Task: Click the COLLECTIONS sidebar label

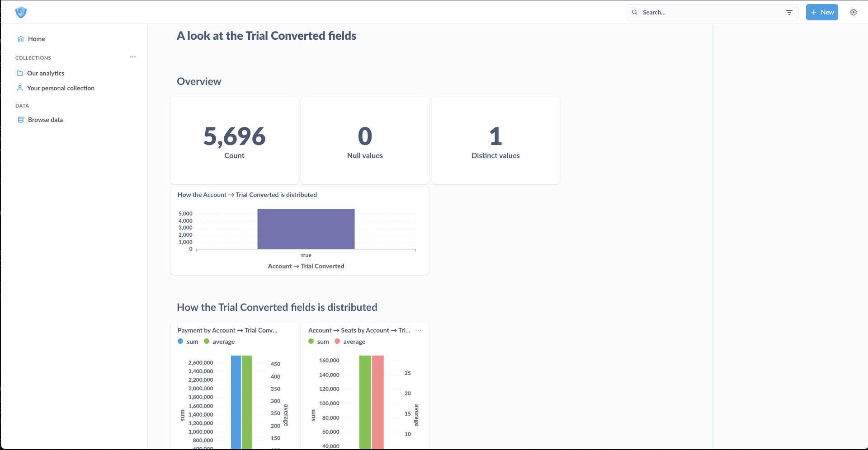Action: (x=33, y=58)
